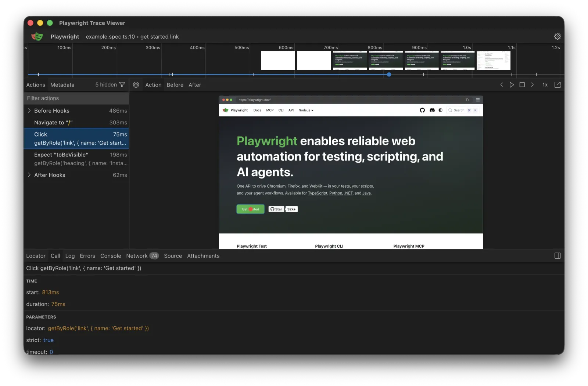The height and width of the screenshot is (386, 588).
Task: Open the hamburger menu in snapshot browser bar
Action: pos(478,100)
